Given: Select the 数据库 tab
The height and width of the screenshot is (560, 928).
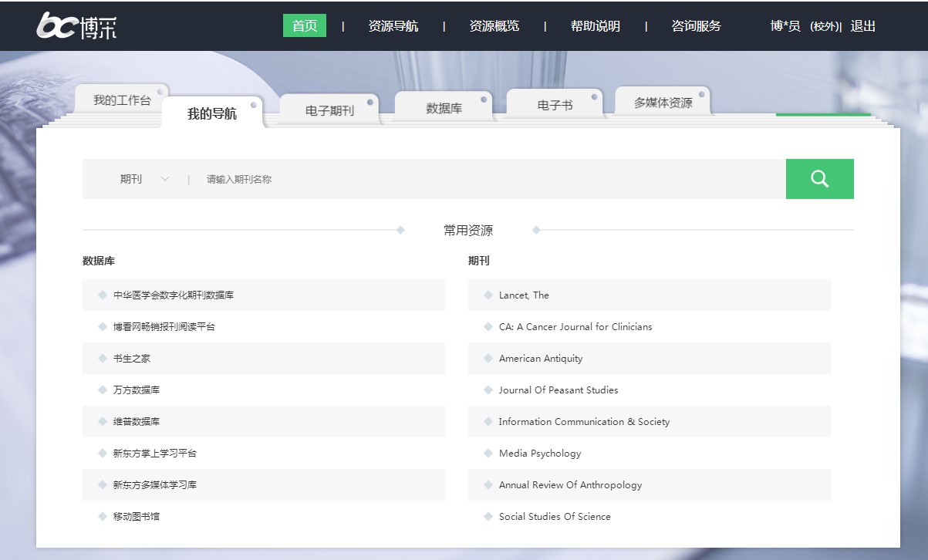Looking at the screenshot, I should (x=444, y=109).
